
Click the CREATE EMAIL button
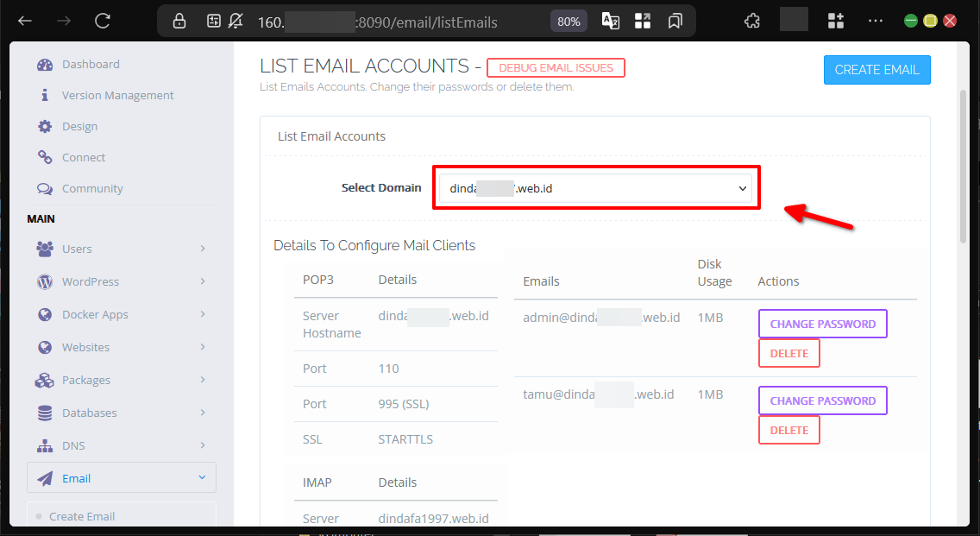876,70
